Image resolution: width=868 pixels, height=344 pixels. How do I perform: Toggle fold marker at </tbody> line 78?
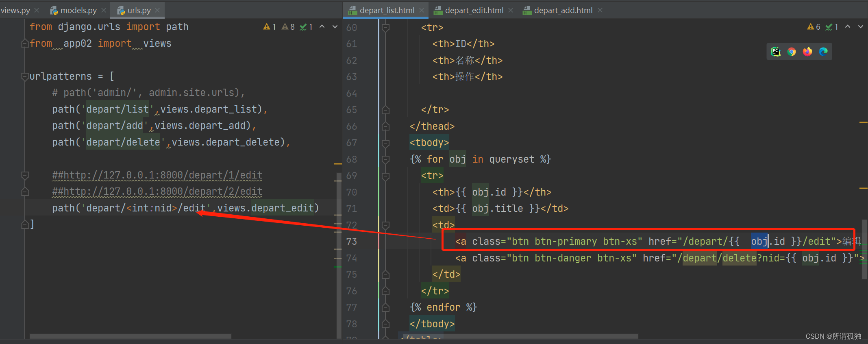pos(386,324)
